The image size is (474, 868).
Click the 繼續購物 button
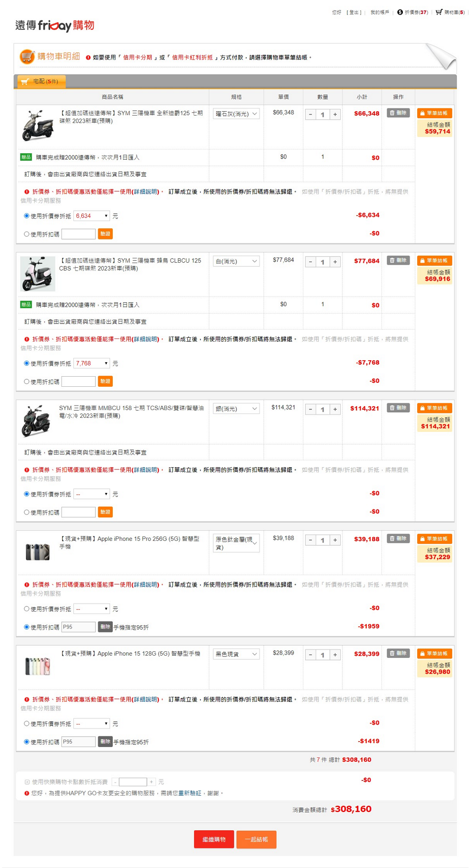click(x=214, y=839)
